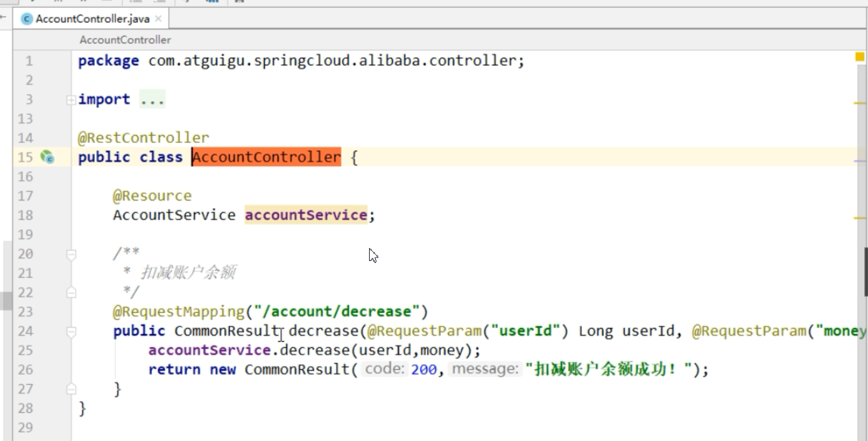Click 'CommonResult' return type on line 24
The image size is (868, 441).
(x=227, y=331)
